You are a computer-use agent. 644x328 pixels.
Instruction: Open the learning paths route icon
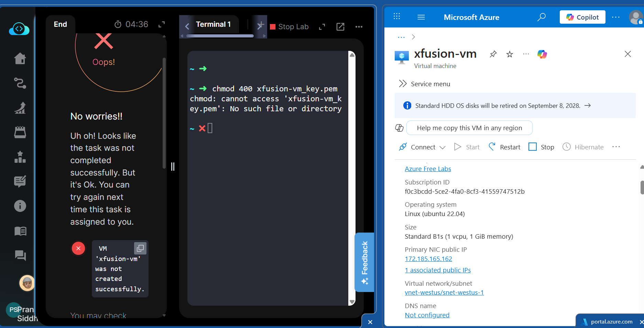(20, 83)
